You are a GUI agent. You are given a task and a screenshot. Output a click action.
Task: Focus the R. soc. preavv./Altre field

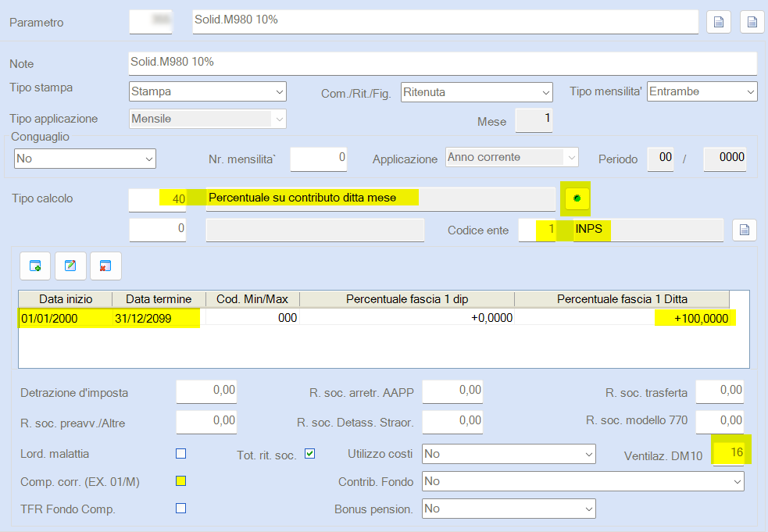[x=206, y=423]
